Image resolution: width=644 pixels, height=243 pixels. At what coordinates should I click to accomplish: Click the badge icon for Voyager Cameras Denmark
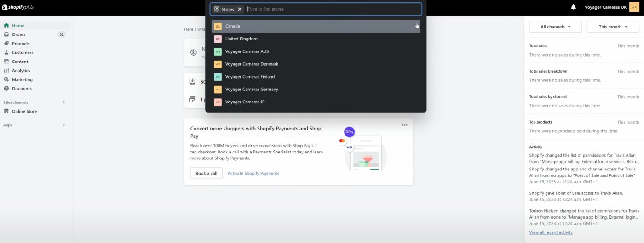pos(218,64)
